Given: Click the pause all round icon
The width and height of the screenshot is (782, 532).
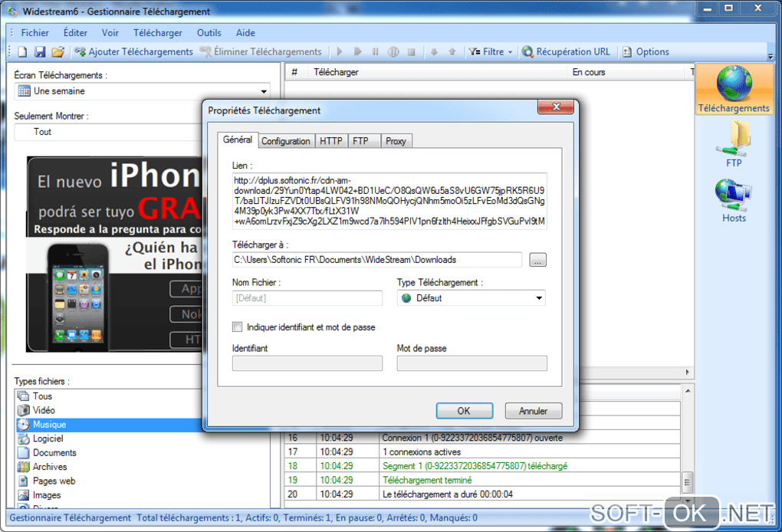Looking at the screenshot, I should click(x=393, y=52).
